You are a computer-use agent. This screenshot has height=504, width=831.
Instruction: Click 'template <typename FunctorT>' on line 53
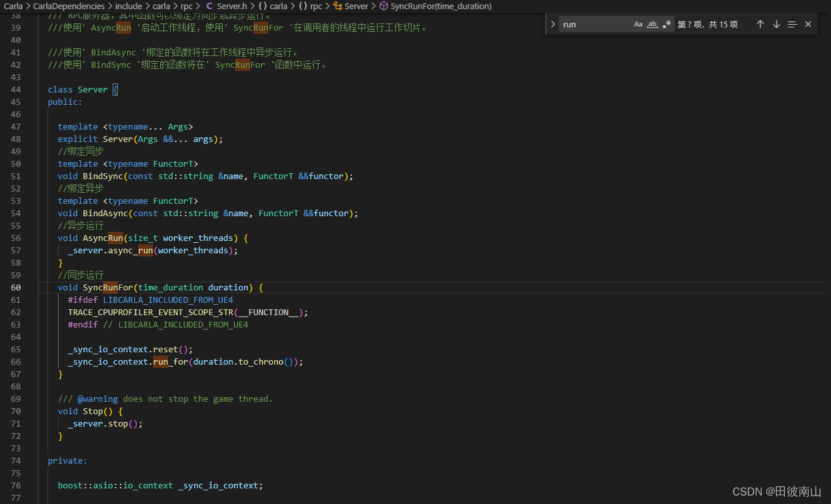[x=128, y=201]
